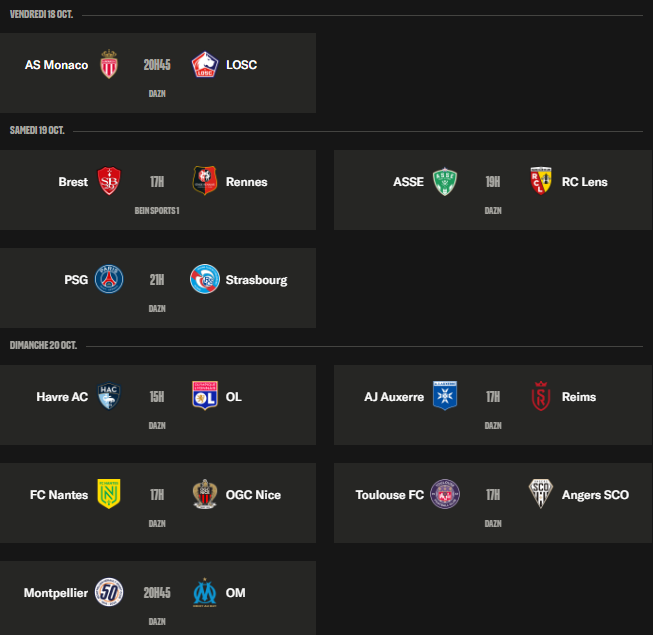Click the RC Lens crest
This screenshot has height=635, width=653.
tap(541, 182)
